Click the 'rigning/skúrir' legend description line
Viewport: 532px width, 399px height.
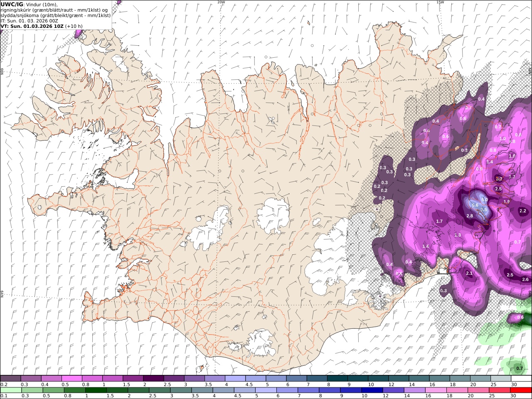click(54, 10)
